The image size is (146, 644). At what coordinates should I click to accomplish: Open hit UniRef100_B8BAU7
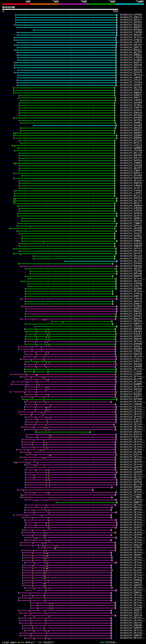coord(131,93)
